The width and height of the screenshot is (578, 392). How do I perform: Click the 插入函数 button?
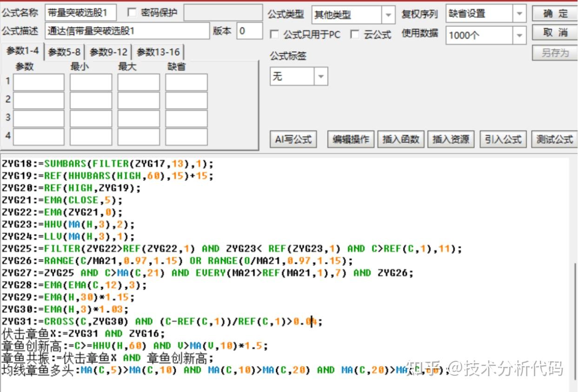coord(401,139)
